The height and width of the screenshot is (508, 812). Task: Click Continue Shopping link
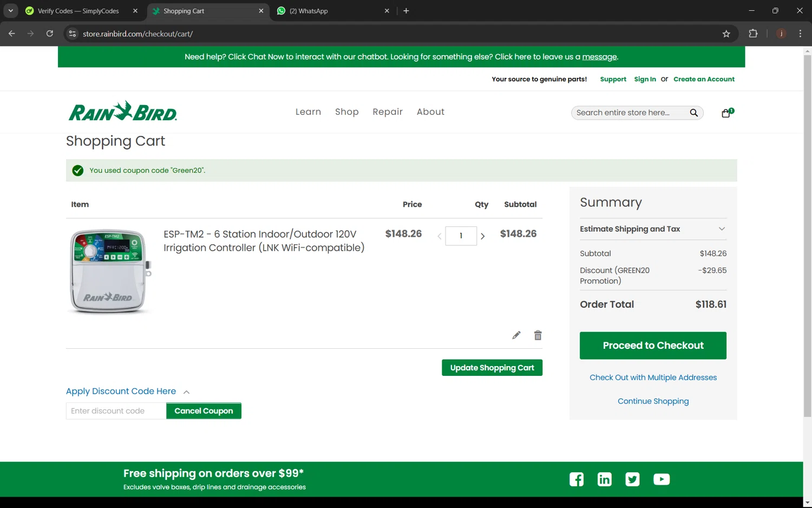coord(653,401)
